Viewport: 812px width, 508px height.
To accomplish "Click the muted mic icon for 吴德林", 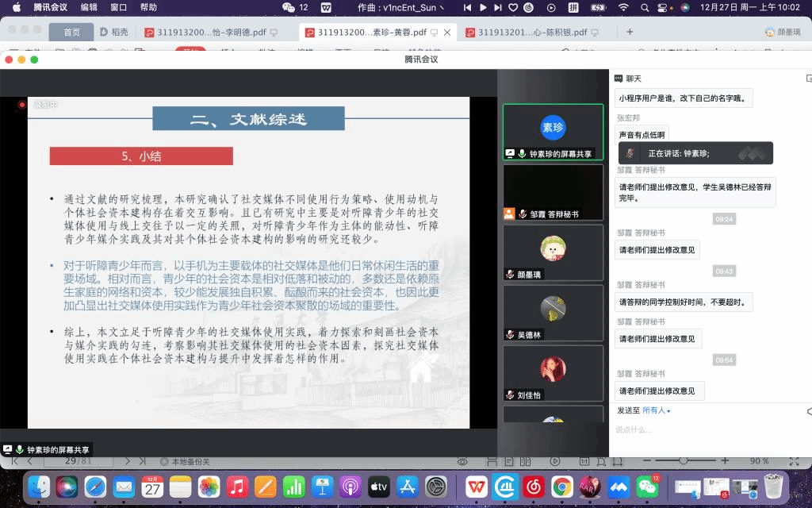I will (511, 335).
